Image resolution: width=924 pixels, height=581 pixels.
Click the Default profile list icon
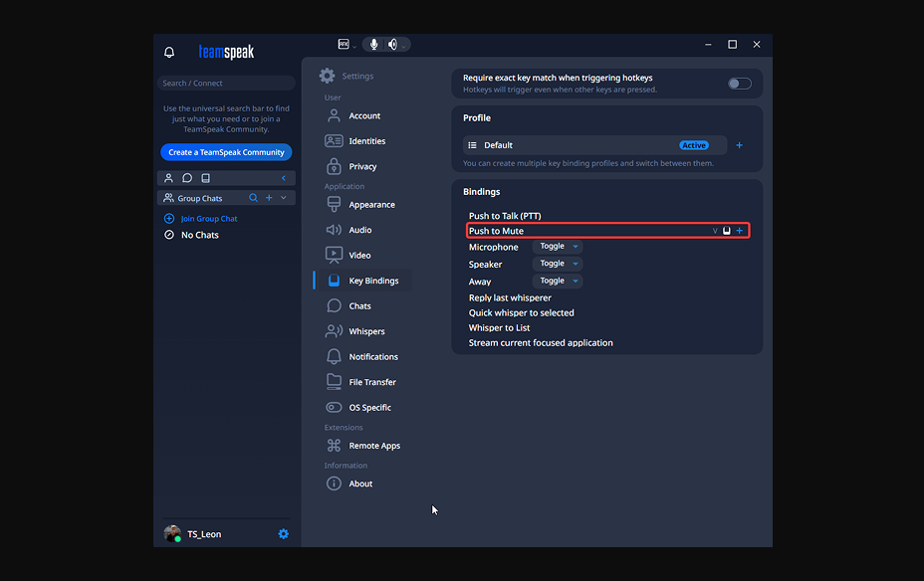(472, 145)
